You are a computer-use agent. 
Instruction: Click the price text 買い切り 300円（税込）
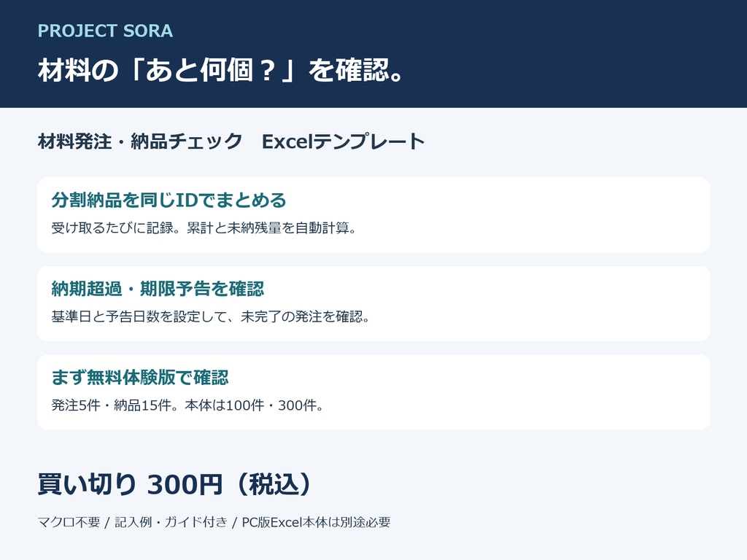[175, 484]
